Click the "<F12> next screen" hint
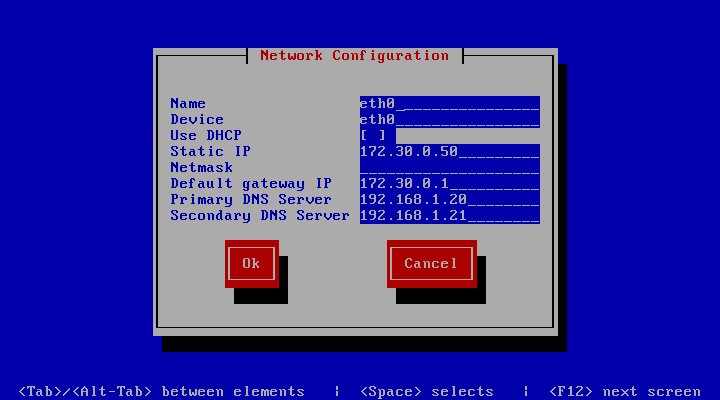 pyautogui.click(x=625, y=392)
